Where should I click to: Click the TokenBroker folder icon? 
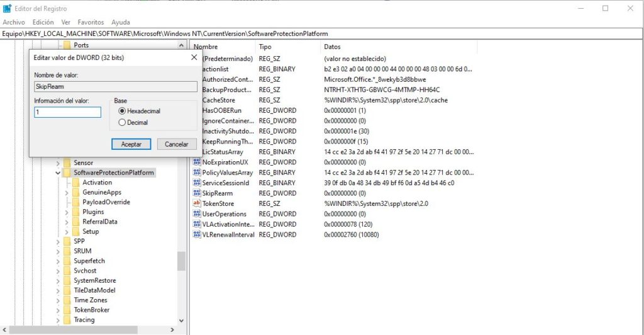67,310
